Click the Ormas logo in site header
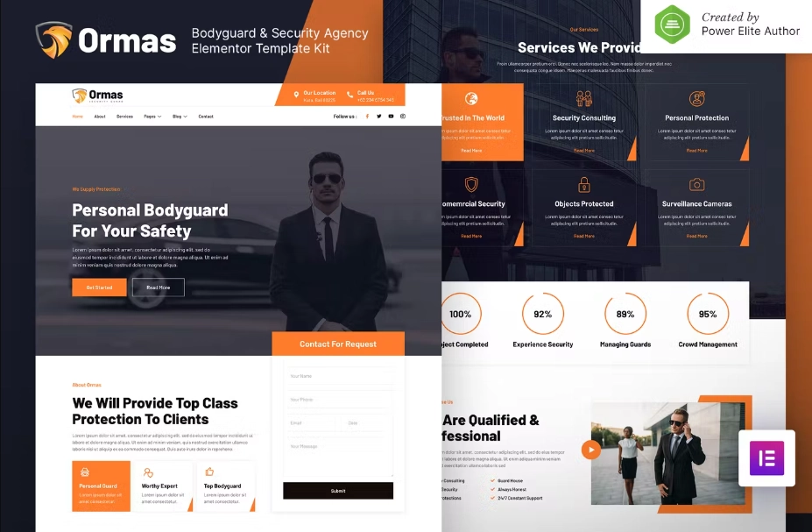Viewport: 812px width, 532px height. pyautogui.click(x=97, y=96)
